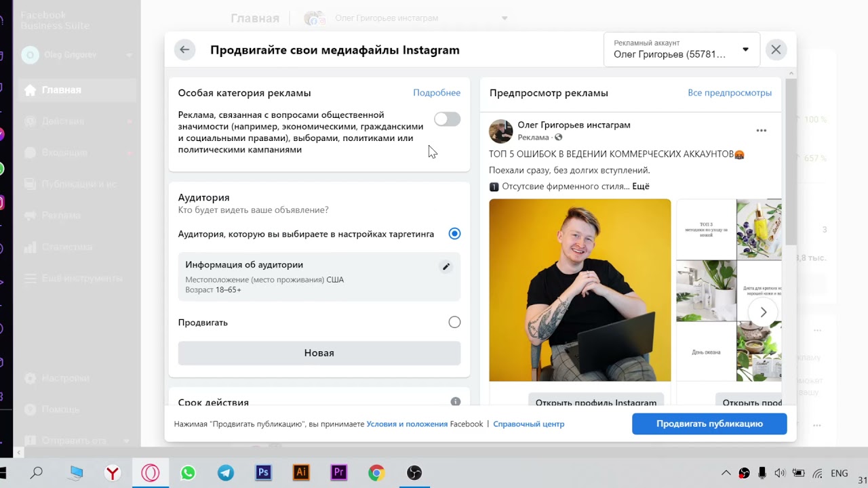Click the volume icon in system tray

coord(780,473)
